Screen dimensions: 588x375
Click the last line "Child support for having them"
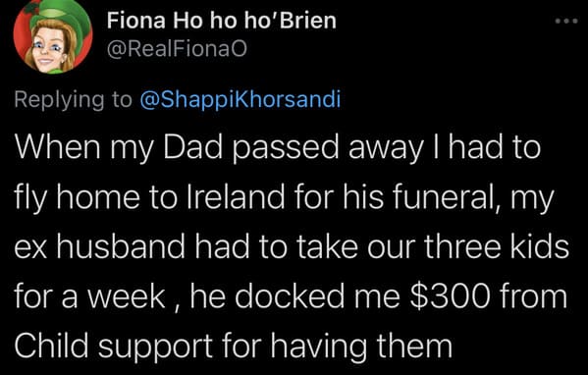tap(234, 346)
